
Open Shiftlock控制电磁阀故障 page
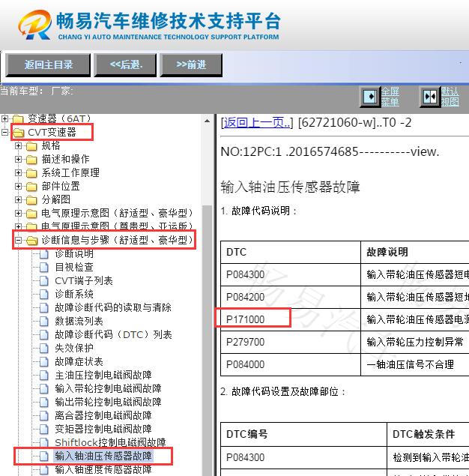coord(110,442)
